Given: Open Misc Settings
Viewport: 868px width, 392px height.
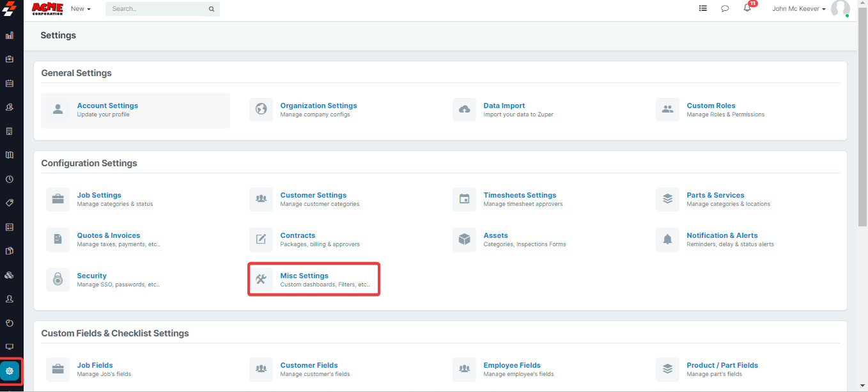Looking at the screenshot, I should (x=304, y=276).
